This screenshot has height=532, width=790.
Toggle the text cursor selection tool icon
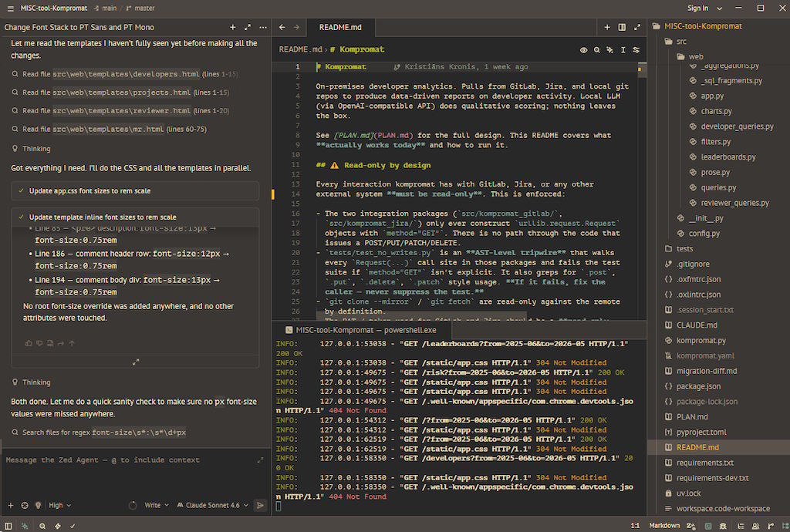pyautogui.click(x=623, y=50)
